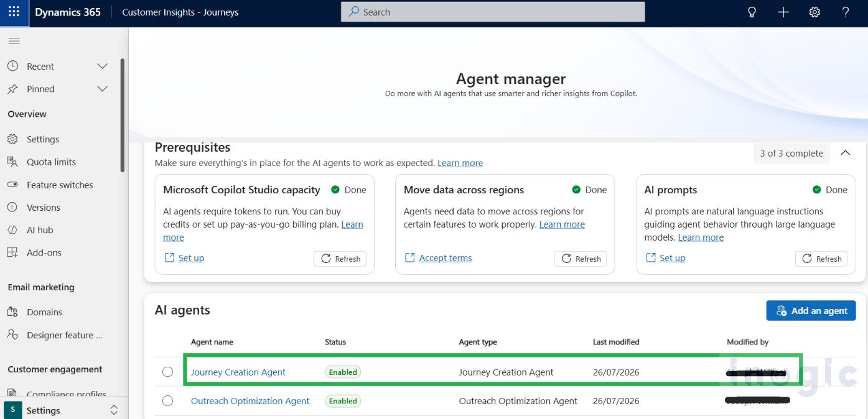868x419 pixels.
Task: Click the Modified by column header
Action: click(747, 342)
